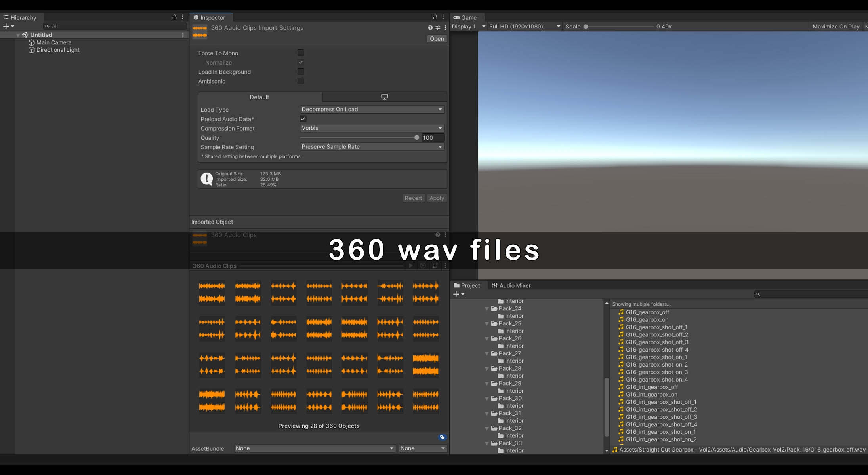Viewport: 868px width, 475px height.
Task: Open the Load Type dropdown
Action: click(x=372, y=109)
